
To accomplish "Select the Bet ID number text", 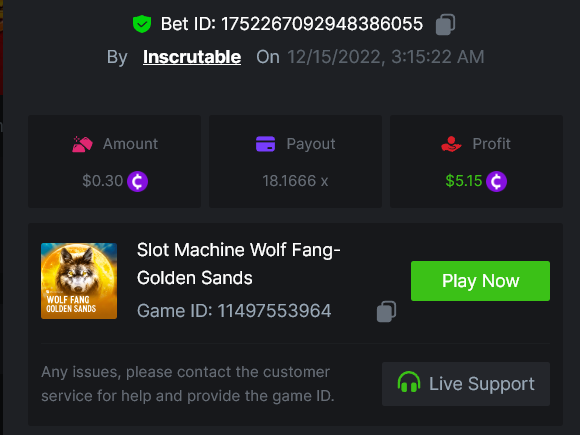I will point(322,24).
